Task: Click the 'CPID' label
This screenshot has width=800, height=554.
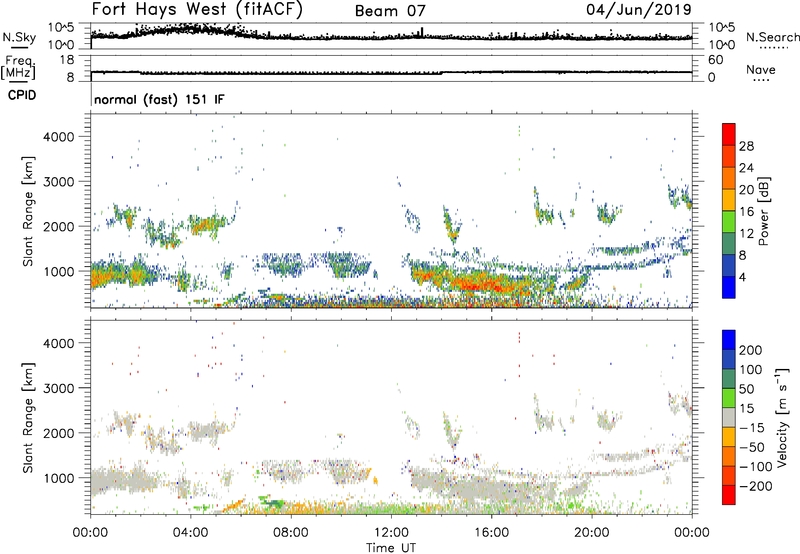Action: pyautogui.click(x=22, y=95)
